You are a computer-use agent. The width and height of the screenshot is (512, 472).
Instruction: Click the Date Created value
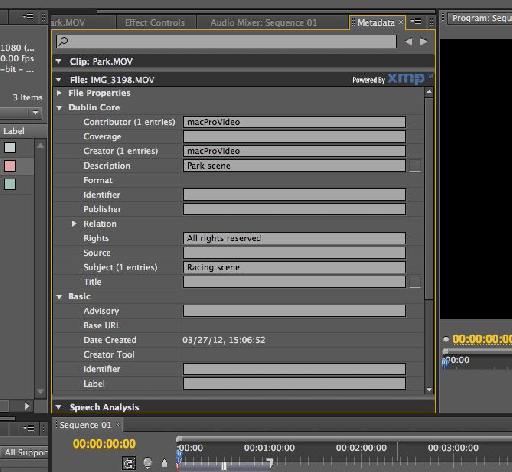pos(224,340)
